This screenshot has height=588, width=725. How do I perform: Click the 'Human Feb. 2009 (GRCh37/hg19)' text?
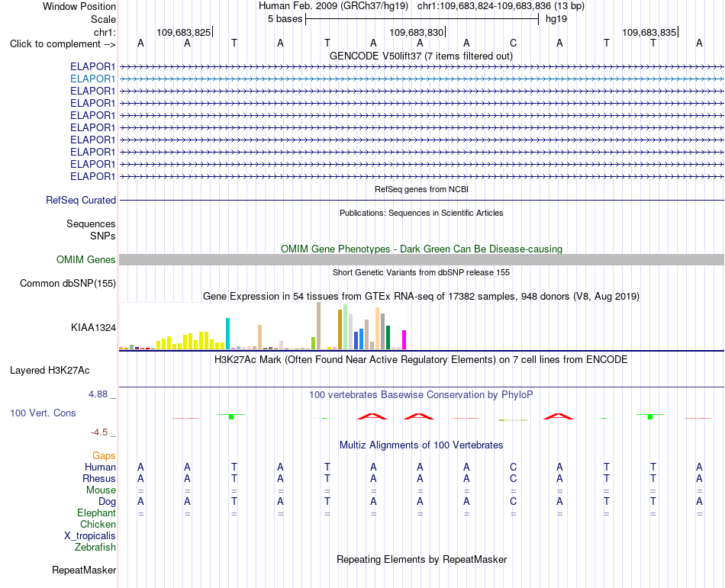point(333,6)
